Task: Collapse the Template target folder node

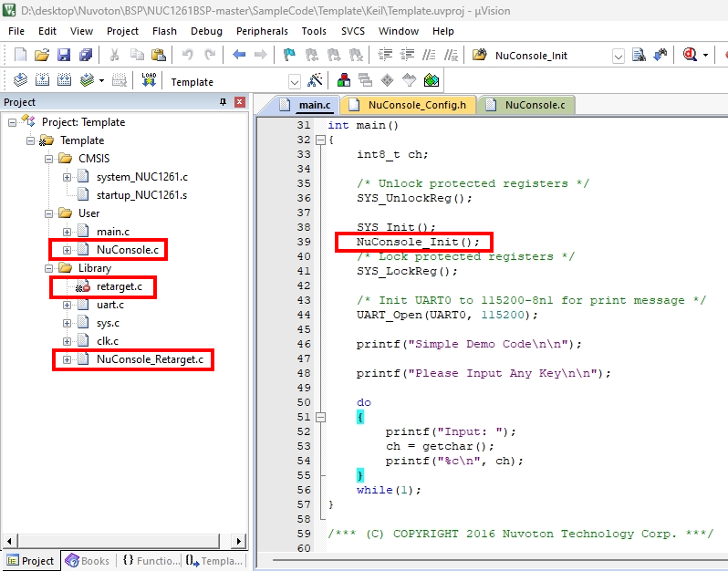Action: [x=31, y=140]
